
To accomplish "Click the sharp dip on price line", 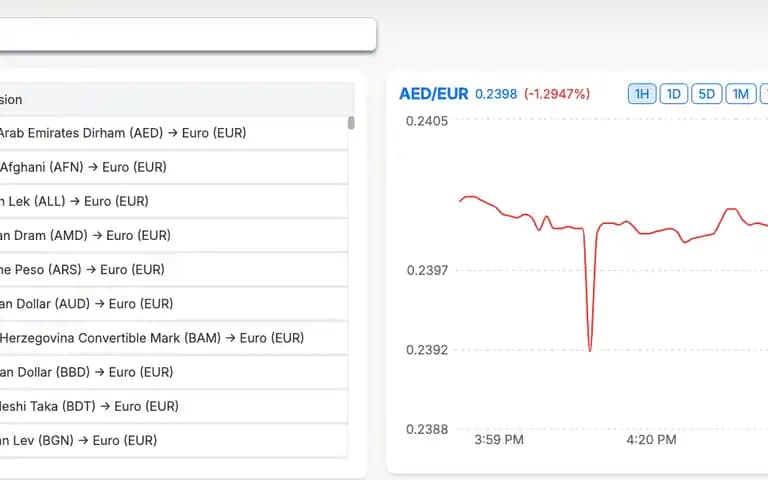I will tap(590, 348).
